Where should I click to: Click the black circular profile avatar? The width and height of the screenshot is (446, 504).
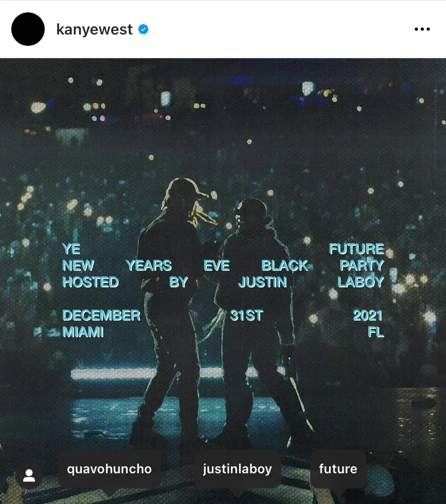(28, 29)
